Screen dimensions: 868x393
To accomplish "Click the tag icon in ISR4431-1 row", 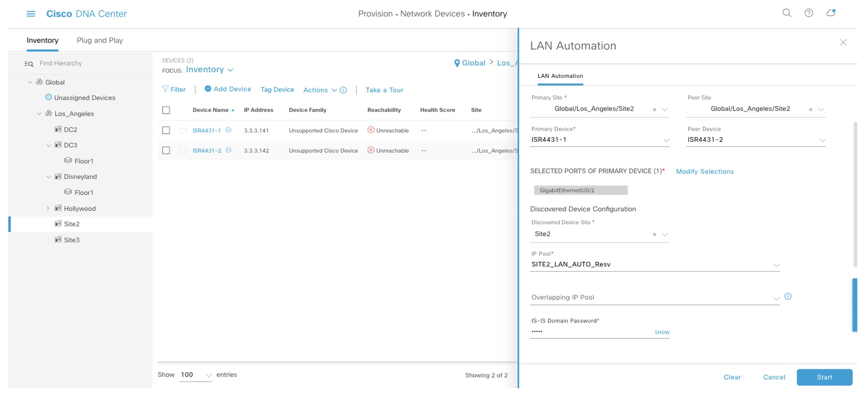I will click(183, 131).
